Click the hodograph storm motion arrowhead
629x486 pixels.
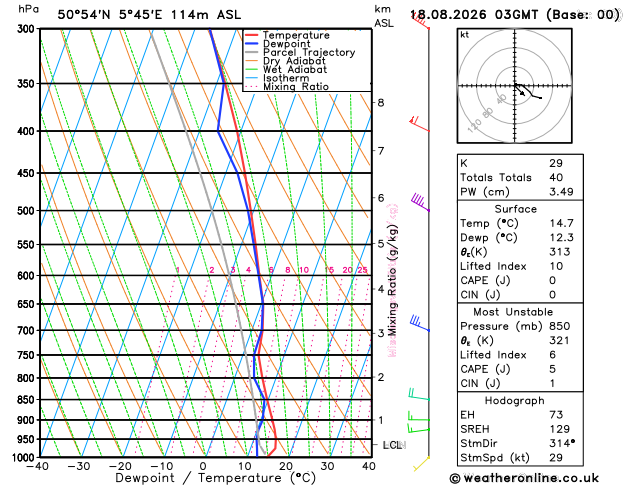[x=522, y=93]
